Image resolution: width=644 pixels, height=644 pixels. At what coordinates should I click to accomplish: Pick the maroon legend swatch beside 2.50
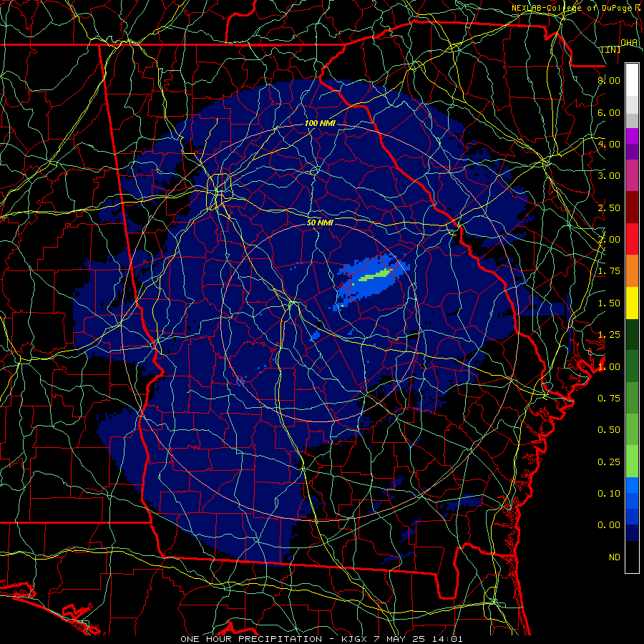[632, 208]
